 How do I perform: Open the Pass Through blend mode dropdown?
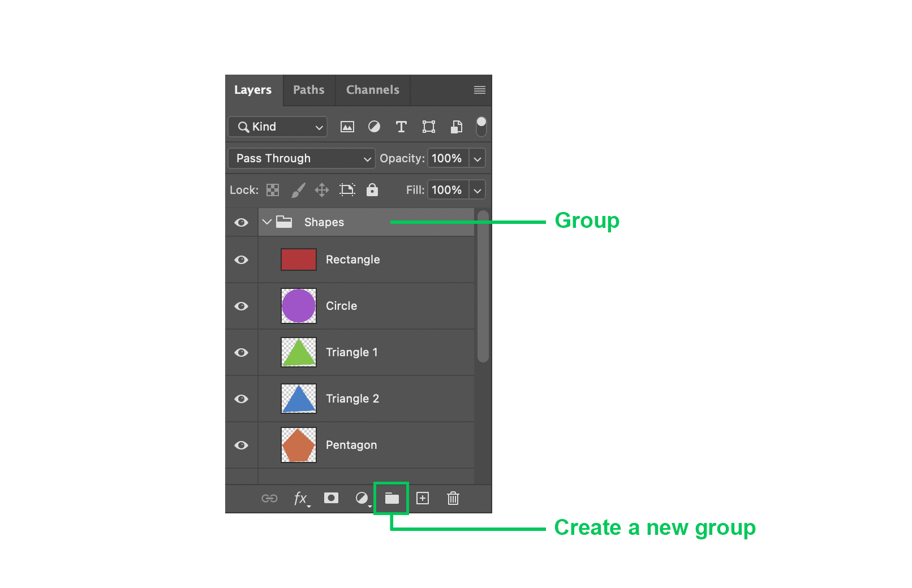pyautogui.click(x=302, y=158)
